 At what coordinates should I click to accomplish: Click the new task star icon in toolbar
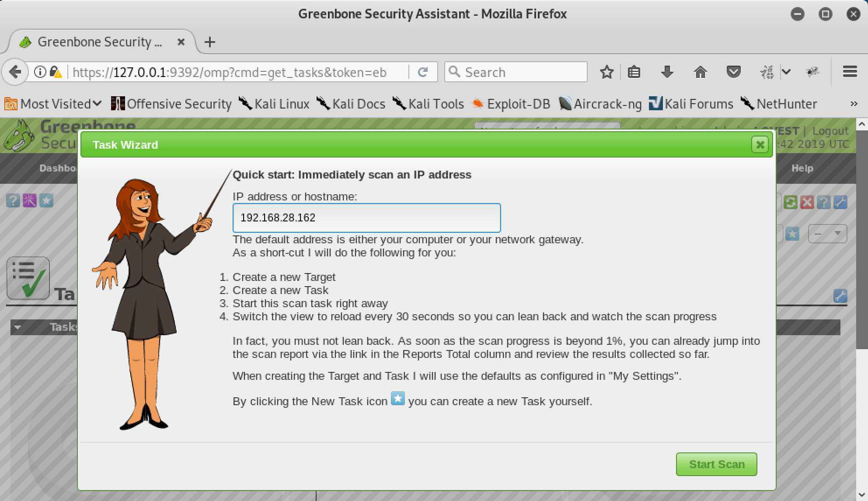[x=791, y=233]
